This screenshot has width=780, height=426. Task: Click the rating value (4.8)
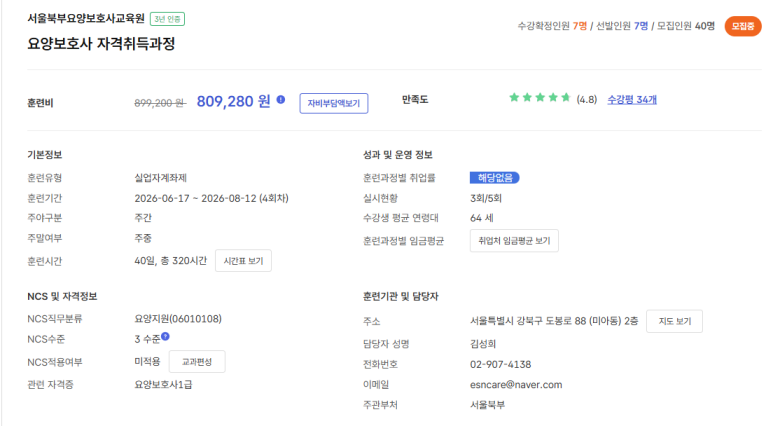click(x=586, y=100)
